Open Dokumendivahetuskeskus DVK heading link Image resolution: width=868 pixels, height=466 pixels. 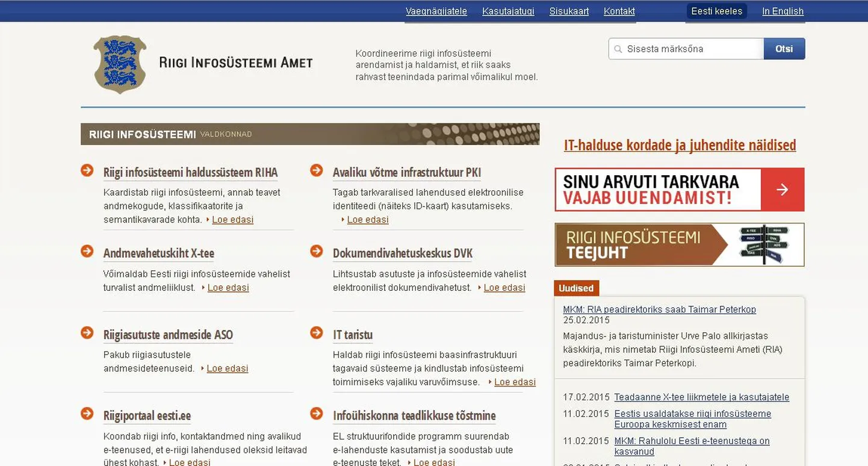(x=403, y=253)
